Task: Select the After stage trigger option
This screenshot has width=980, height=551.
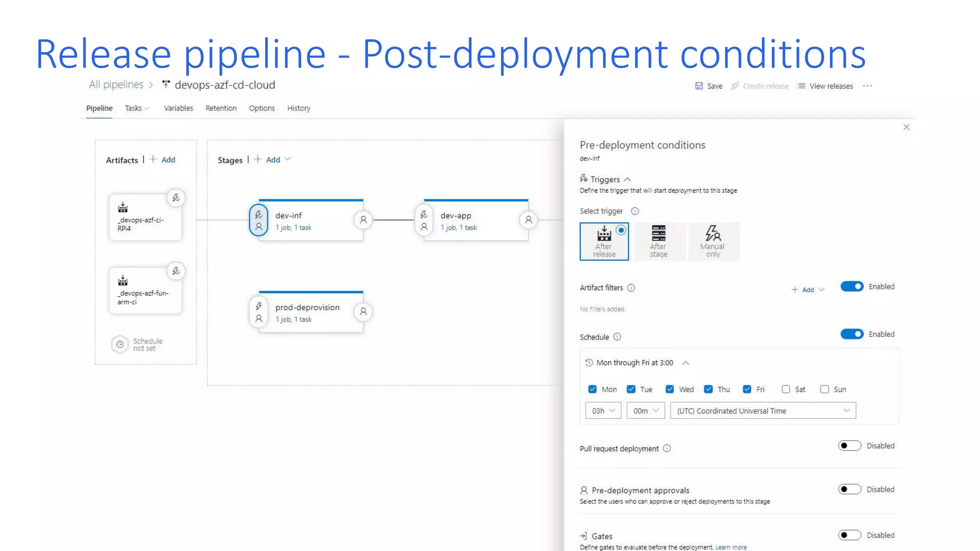Action: (x=658, y=242)
